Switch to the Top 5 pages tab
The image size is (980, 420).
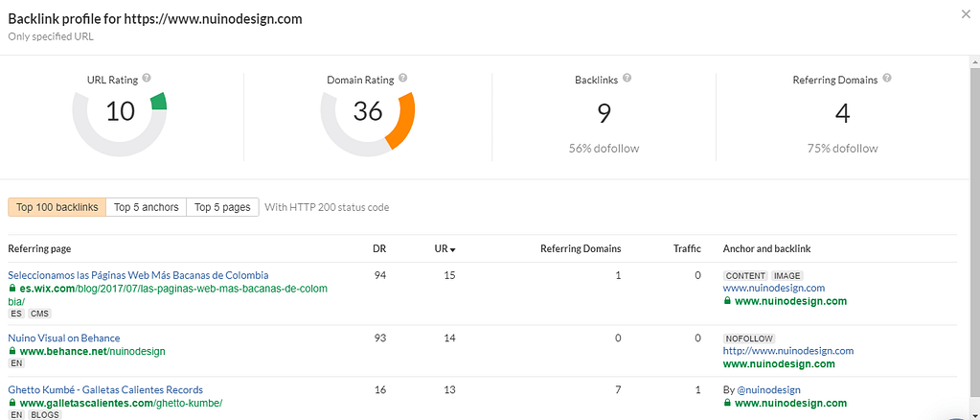(x=222, y=207)
